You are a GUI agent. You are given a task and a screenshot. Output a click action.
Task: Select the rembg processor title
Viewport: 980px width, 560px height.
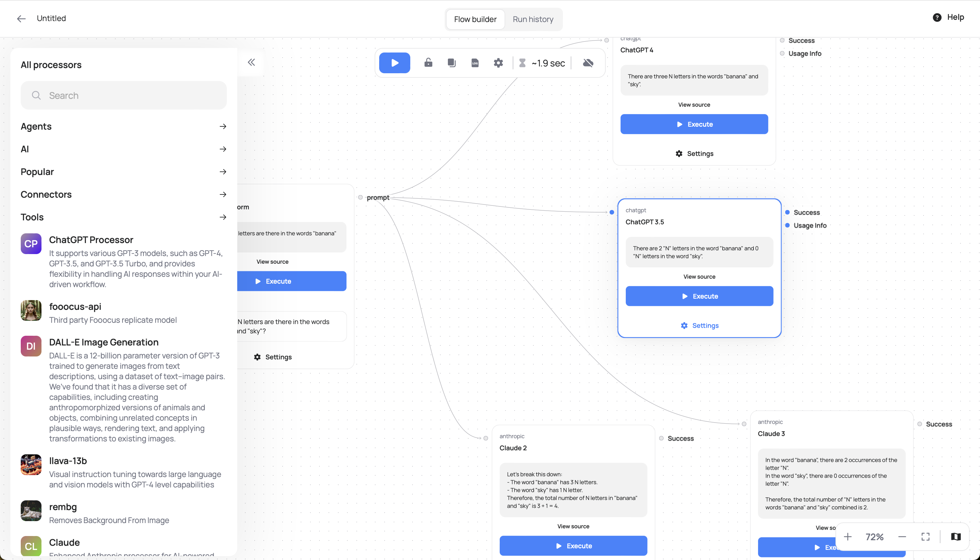click(63, 507)
